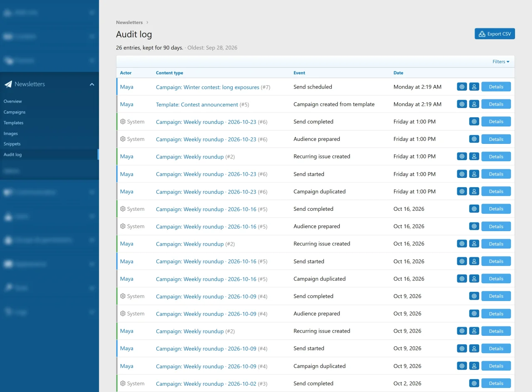Click target icon on Oct 9 Send completed row
Screen dimensions: 532x392
[474, 296]
